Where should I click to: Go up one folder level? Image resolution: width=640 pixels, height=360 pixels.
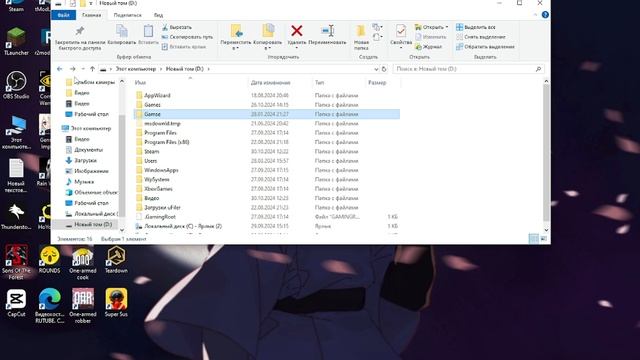click(92, 69)
